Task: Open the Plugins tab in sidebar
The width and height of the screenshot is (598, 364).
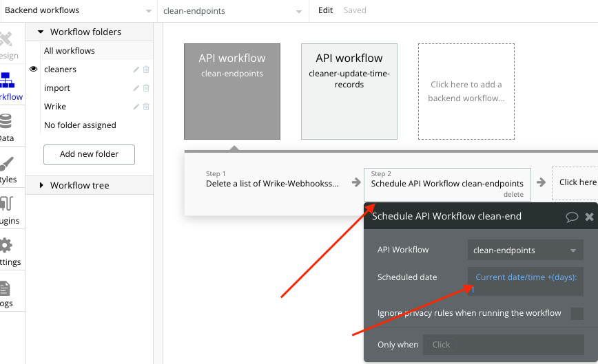Action: (7, 211)
